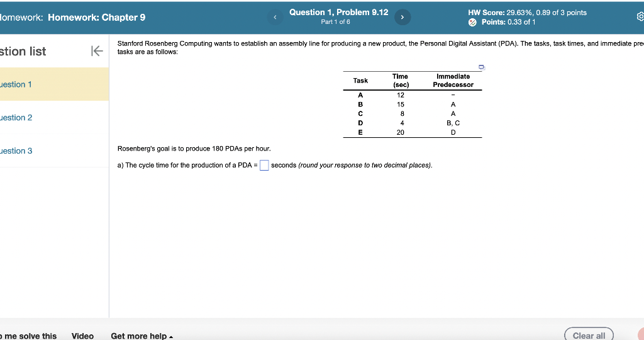Click the Help me solve this button
The image size is (644, 340).
point(28,336)
